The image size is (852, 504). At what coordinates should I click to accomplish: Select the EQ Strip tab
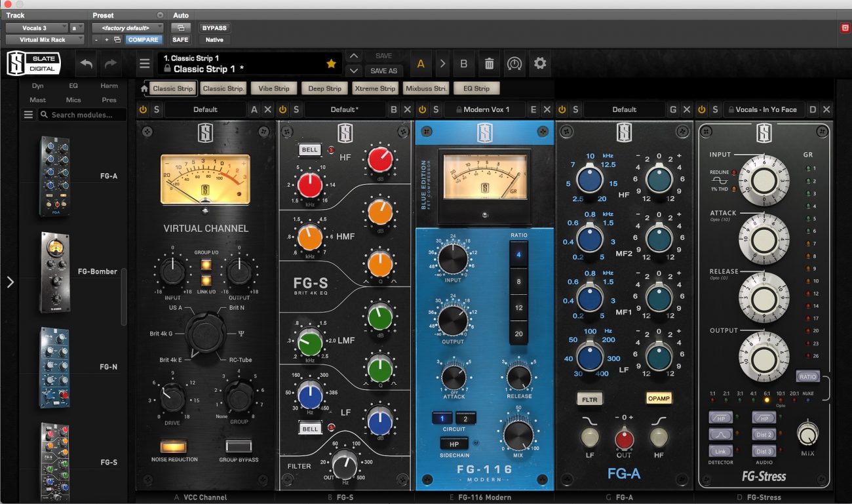point(476,88)
